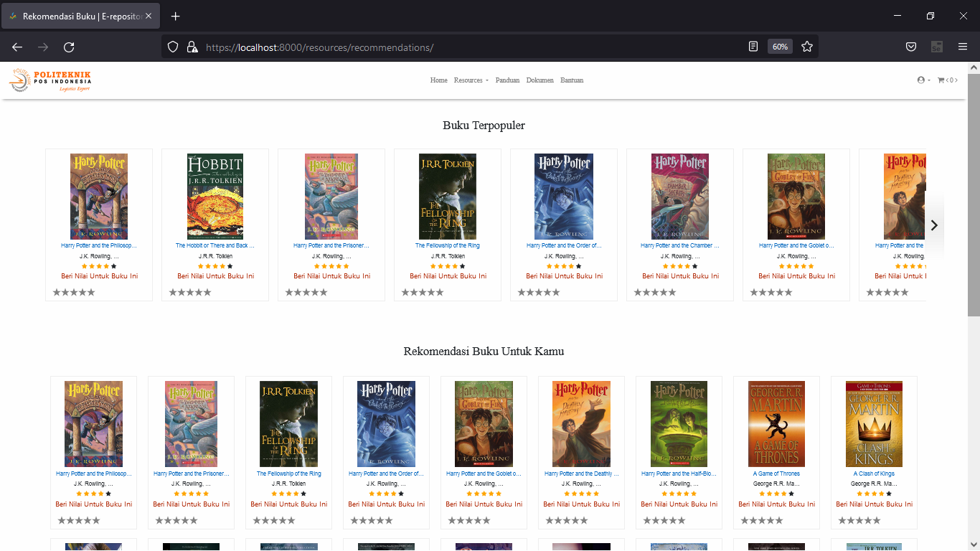Rate Chamber of Secrets four gray stars
The image size is (980, 551).
[x=664, y=292]
